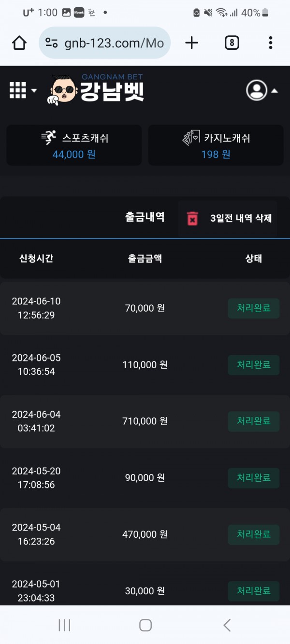Tap the Android recent apps button
This screenshot has height=644, width=290.
64,625
